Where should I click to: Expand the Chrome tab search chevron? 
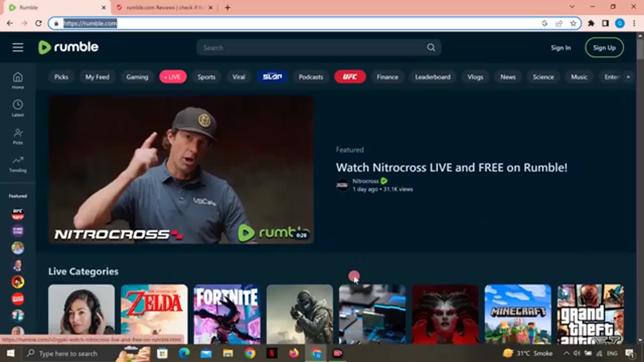tap(572, 7)
